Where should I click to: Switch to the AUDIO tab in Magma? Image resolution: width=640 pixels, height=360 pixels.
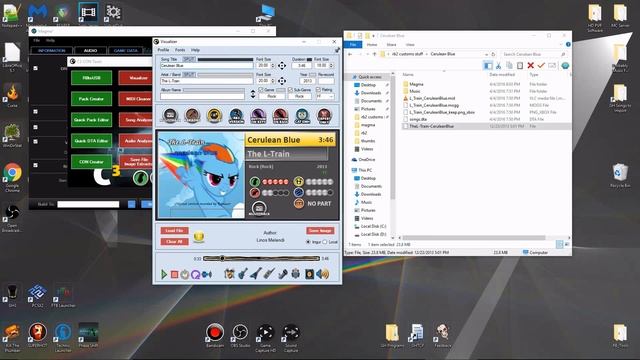[91, 51]
